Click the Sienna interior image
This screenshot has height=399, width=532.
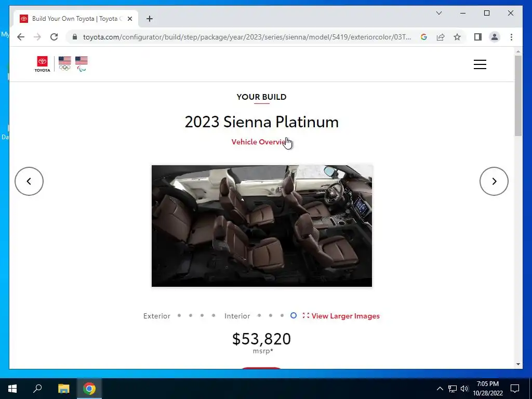262,226
